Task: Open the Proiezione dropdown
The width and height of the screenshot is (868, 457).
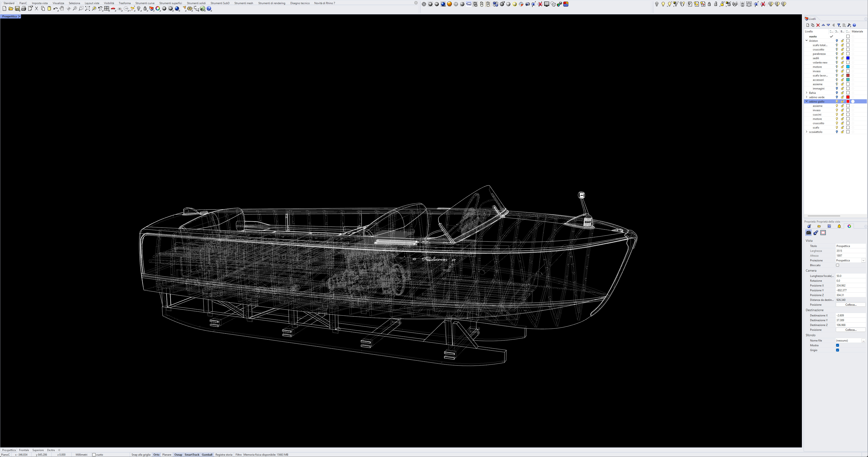Action: point(863,260)
